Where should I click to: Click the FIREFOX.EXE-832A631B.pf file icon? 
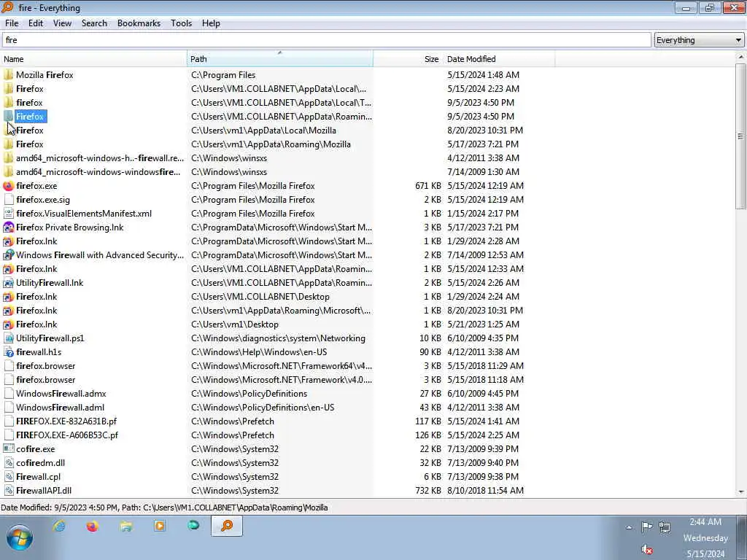(x=8, y=421)
